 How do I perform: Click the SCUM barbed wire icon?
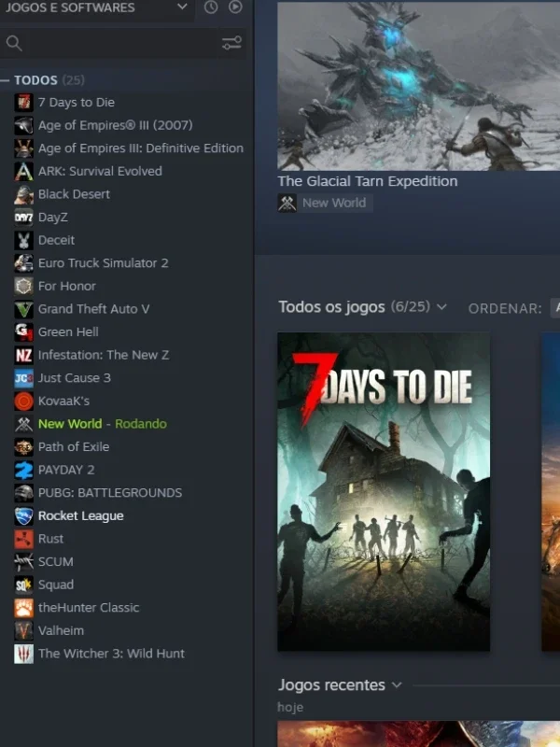coord(23,562)
